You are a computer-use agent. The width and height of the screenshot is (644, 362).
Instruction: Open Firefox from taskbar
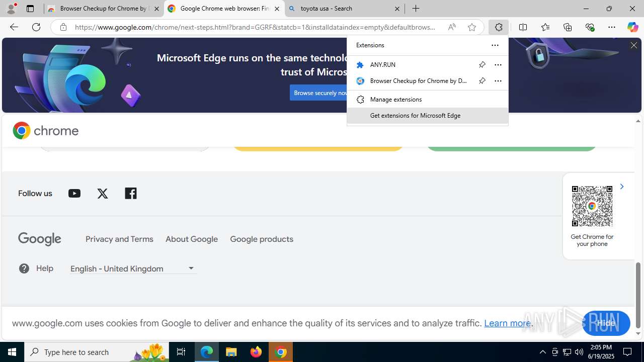[x=256, y=352]
